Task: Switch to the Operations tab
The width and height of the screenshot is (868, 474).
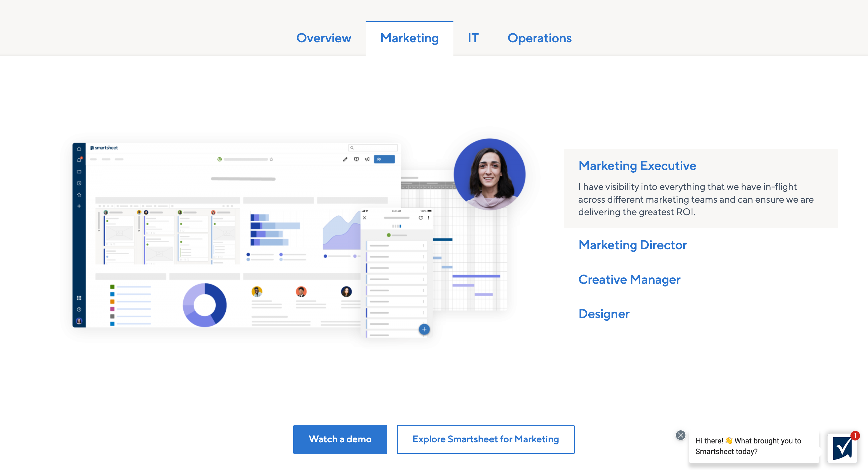Action: tap(539, 38)
